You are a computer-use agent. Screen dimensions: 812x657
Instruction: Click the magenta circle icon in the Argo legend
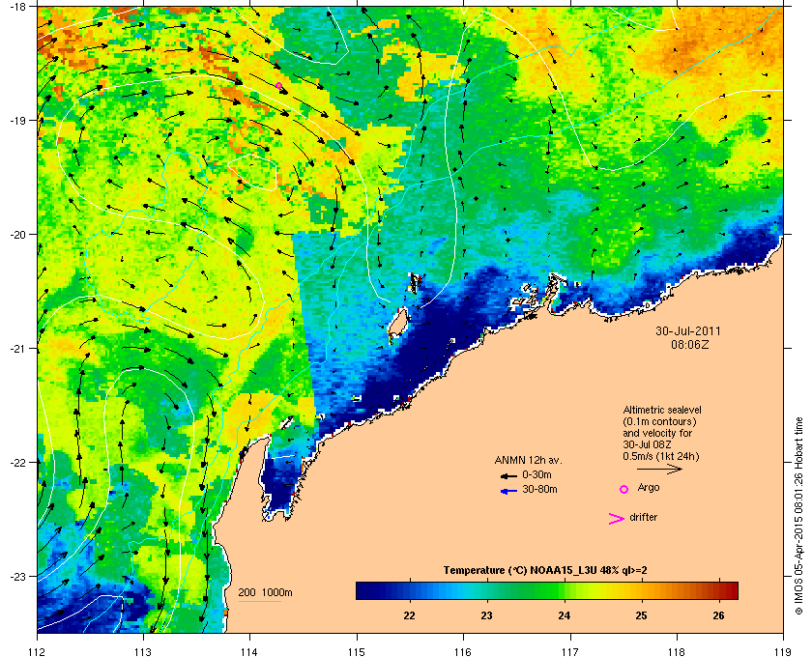tap(624, 489)
